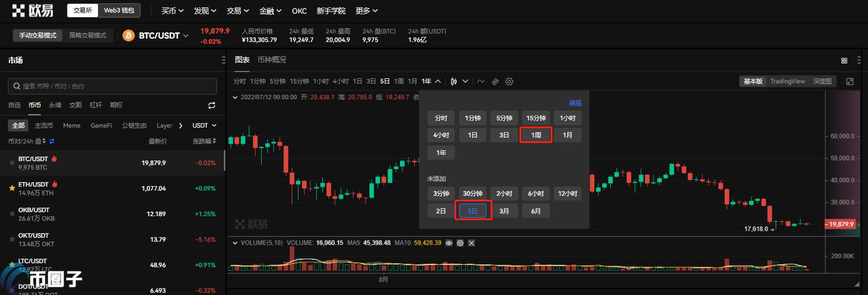Switch to 手动交易模式
Screen dimensions: 868x295
[38, 35]
